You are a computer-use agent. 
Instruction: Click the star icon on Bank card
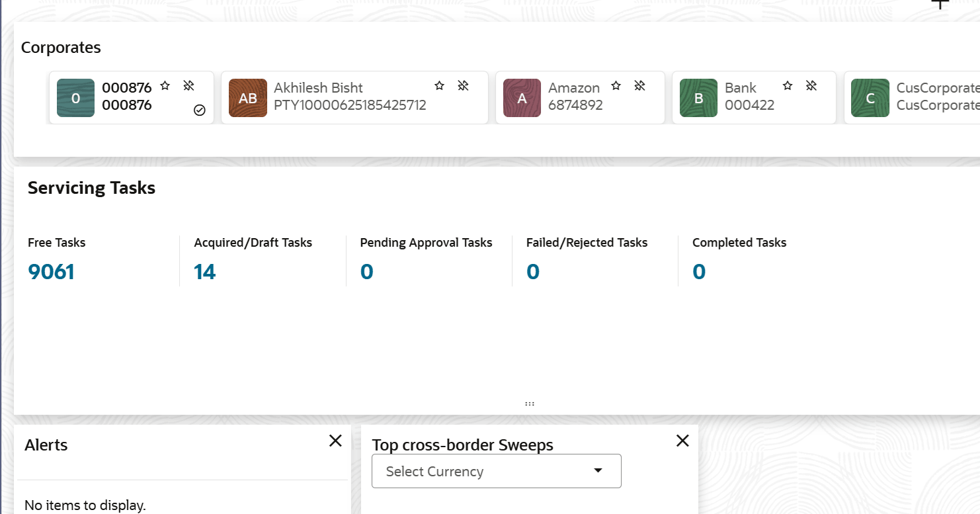point(788,85)
